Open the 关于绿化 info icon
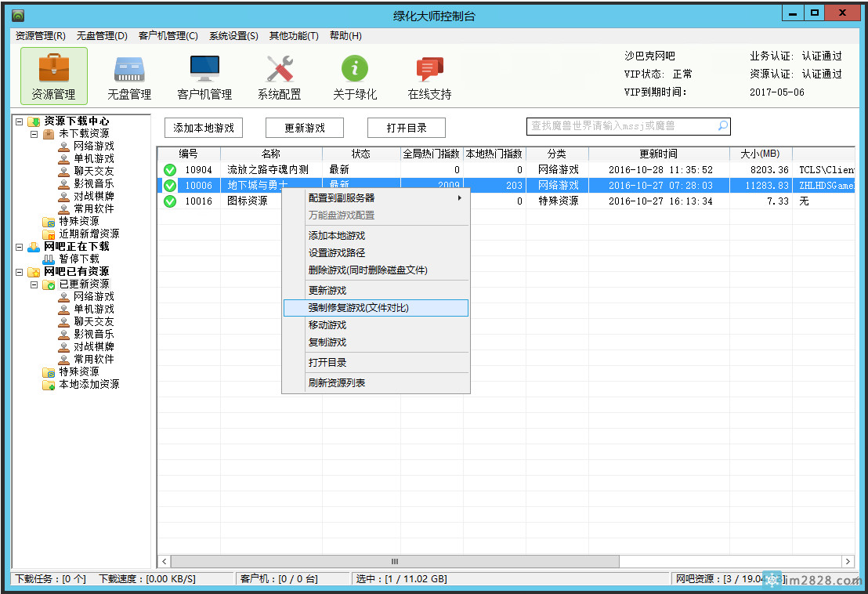868x594 pixels. click(355, 76)
